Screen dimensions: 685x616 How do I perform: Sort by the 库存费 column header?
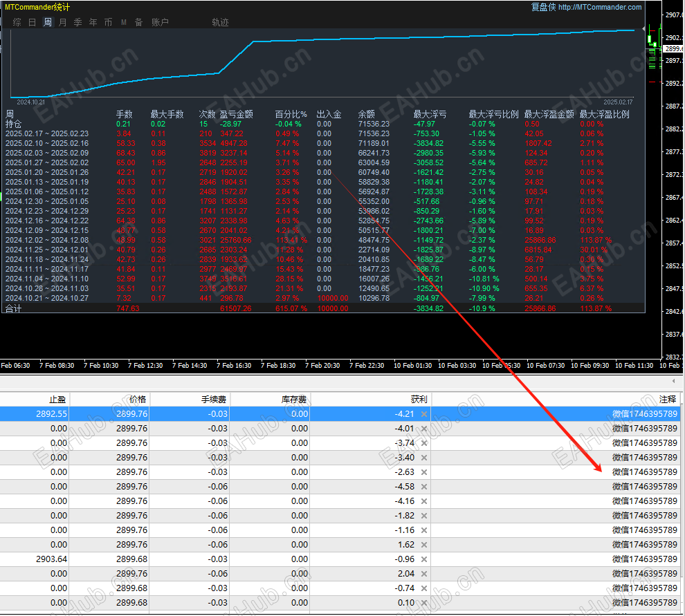270,399
